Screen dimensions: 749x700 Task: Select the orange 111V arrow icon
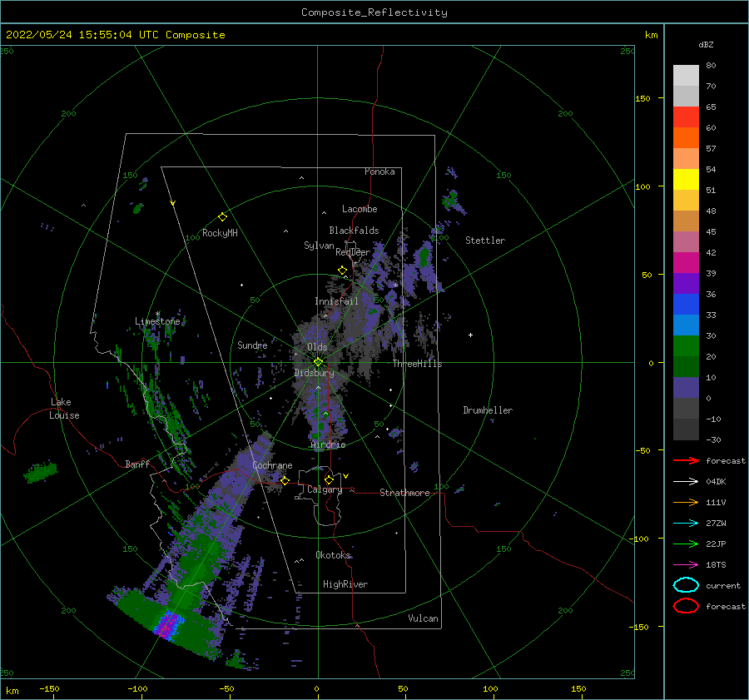[686, 502]
